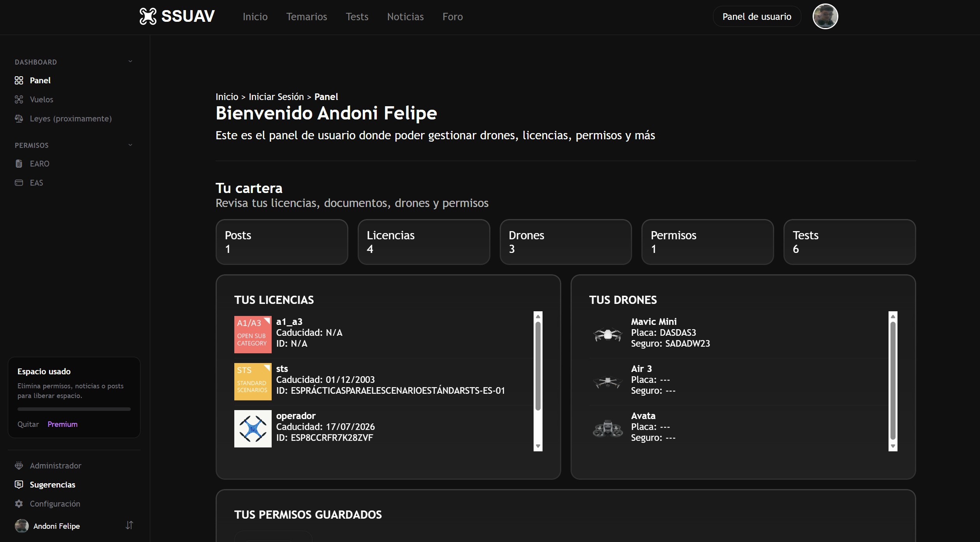Click the Premium link in storage card
The image size is (980, 542).
tap(62, 424)
